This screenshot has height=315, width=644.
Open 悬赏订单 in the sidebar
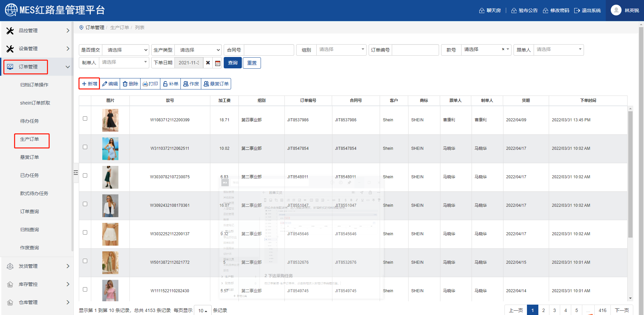pyautogui.click(x=30, y=157)
